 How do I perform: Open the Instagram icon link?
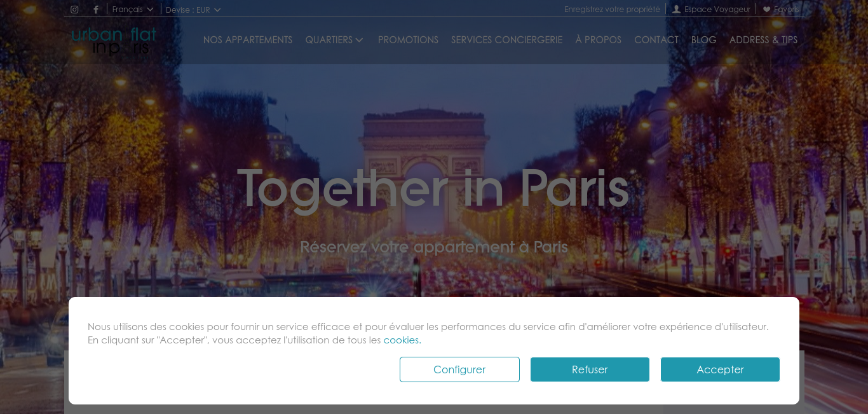point(74,10)
